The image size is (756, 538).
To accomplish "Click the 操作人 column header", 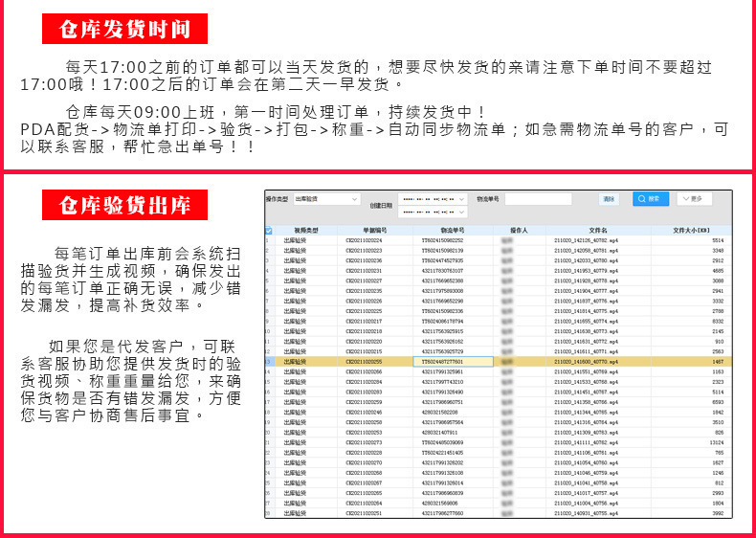I will coord(520,231).
